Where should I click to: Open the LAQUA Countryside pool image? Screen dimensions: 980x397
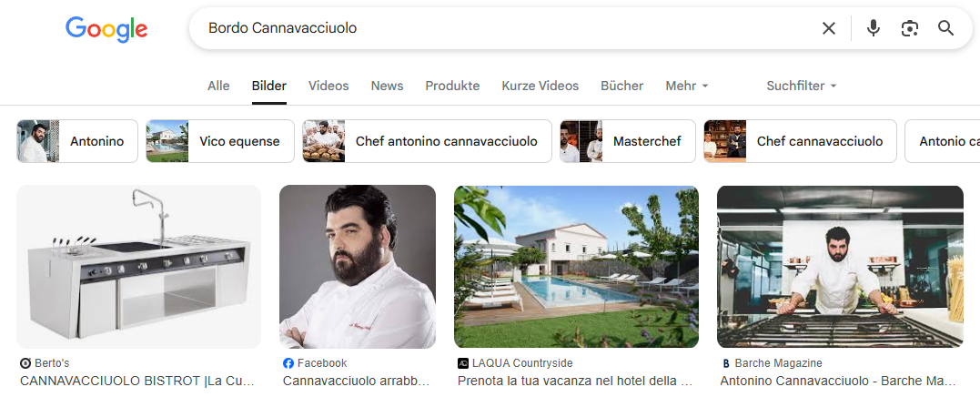[576, 266]
